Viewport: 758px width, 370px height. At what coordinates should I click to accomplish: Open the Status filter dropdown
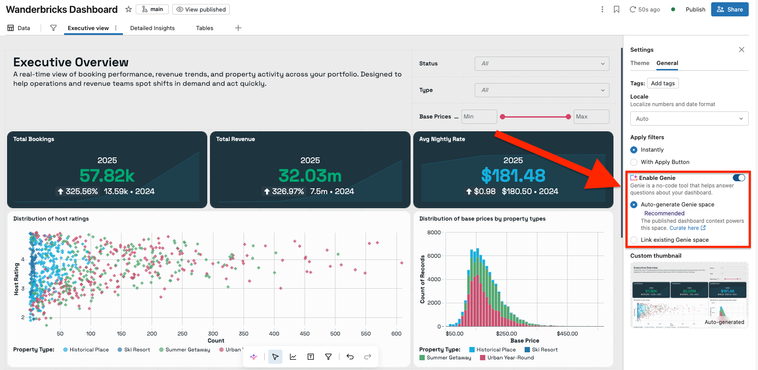(542, 63)
